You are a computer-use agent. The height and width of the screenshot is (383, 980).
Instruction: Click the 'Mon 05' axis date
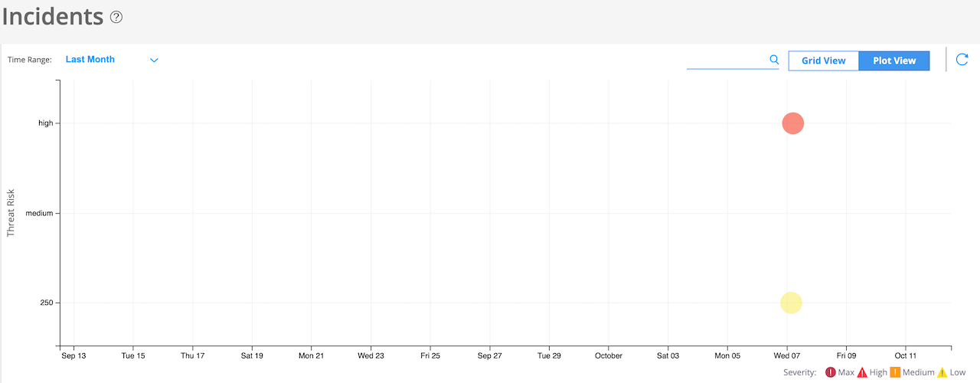click(727, 355)
